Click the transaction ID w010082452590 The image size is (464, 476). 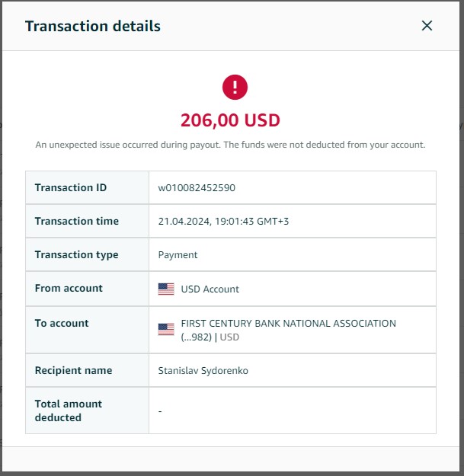(x=197, y=188)
